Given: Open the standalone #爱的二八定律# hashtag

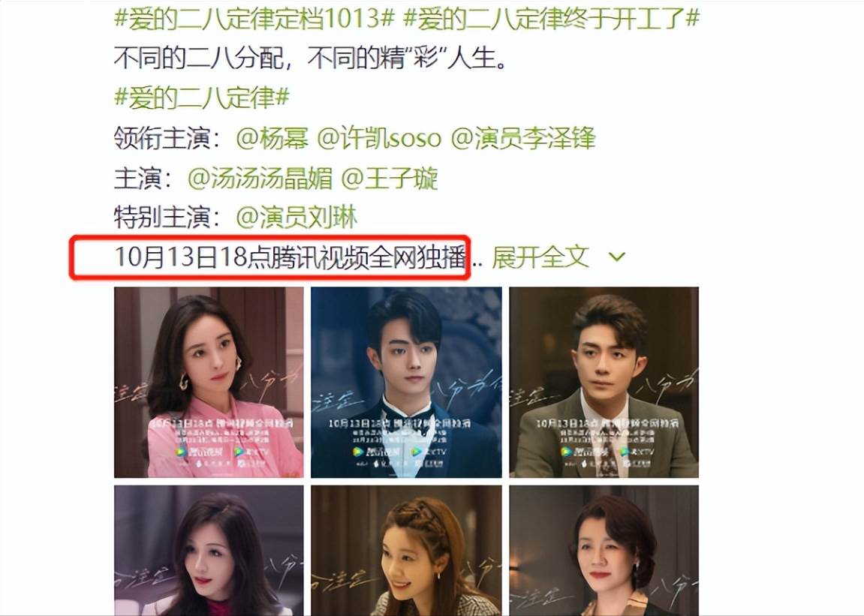Looking at the screenshot, I should click(x=202, y=98).
